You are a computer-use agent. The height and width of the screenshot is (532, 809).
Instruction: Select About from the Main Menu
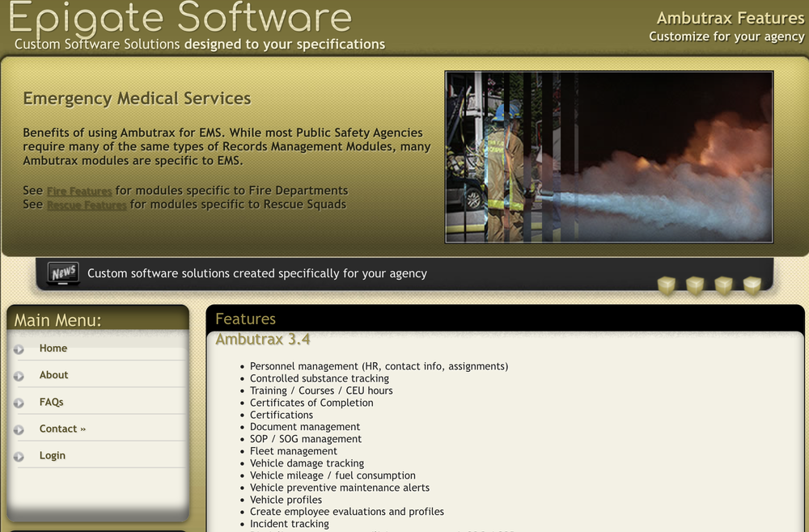pos(53,374)
